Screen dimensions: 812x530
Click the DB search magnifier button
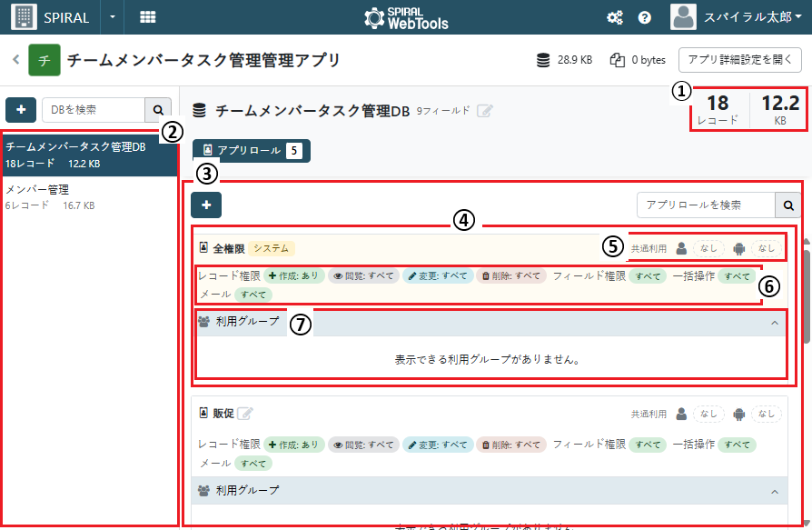[x=158, y=110]
